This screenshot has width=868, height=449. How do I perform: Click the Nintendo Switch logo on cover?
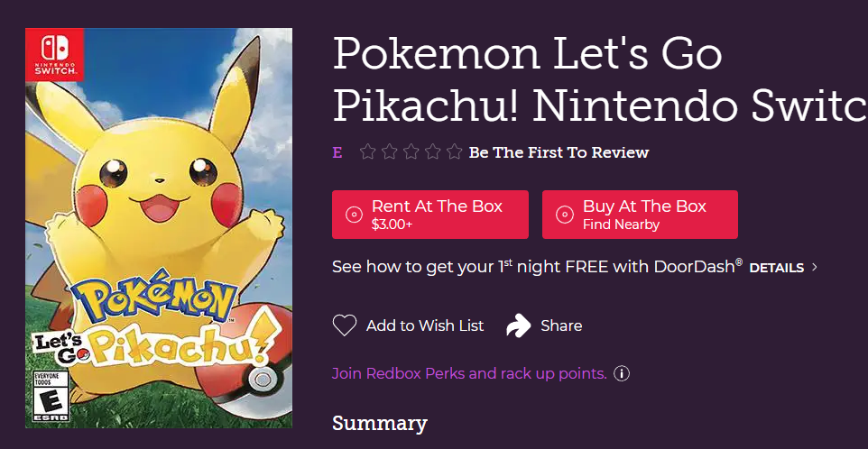[54, 55]
